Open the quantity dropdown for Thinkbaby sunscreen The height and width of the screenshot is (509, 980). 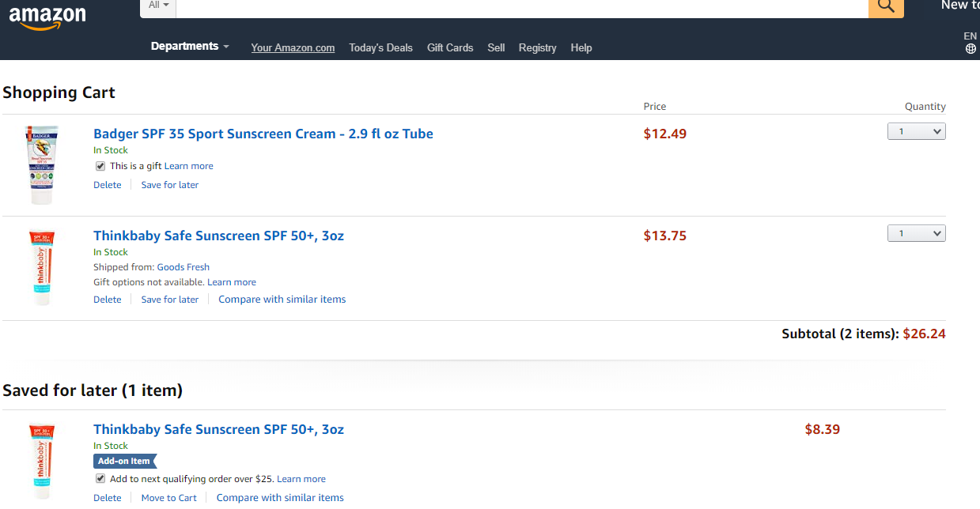916,233
